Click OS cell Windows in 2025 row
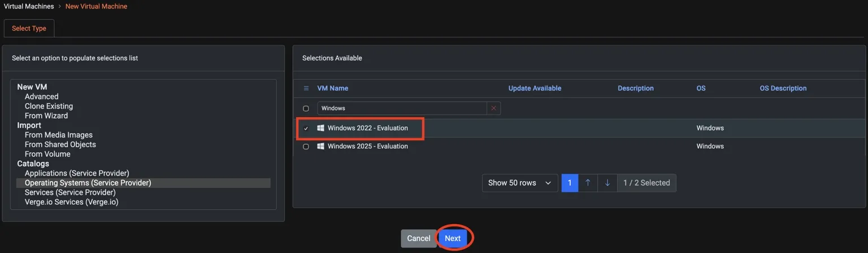This screenshot has height=253, width=868. [x=710, y=146]
